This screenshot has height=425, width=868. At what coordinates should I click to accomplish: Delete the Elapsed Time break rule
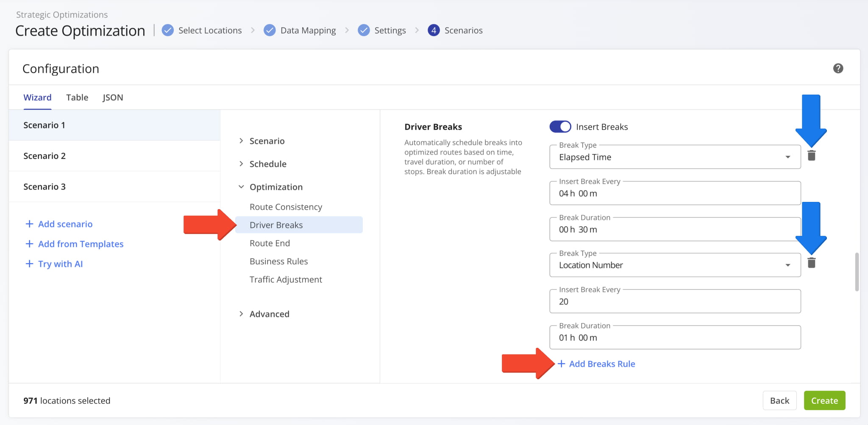click(x=811, y=156)
